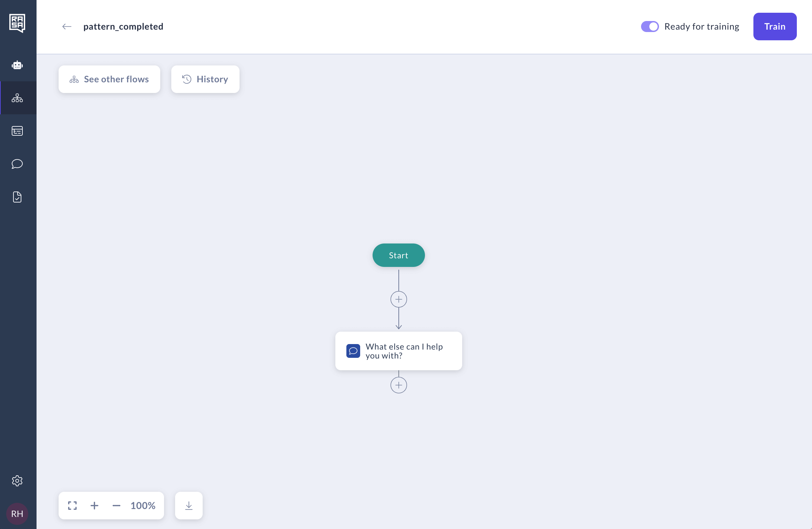Screen dimensions: 812x529
Task: Click the message bubble icon on node
Action: [353, 350]
